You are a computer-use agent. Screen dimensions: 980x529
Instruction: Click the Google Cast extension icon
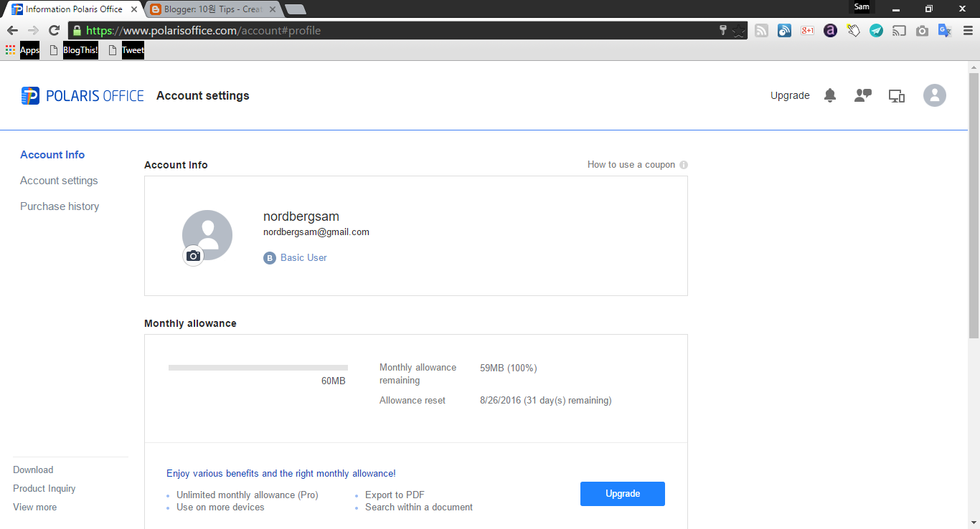(x=899, y=31)
